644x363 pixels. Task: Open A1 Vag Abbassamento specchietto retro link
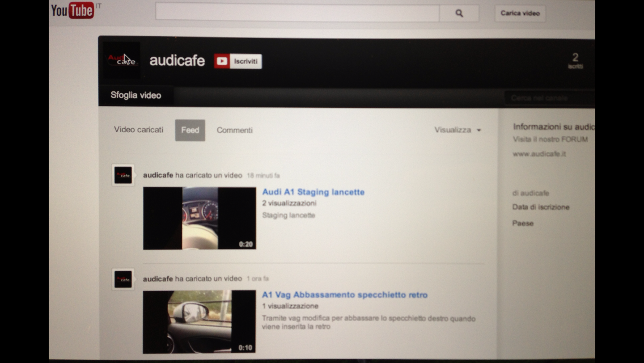[345, 295]
